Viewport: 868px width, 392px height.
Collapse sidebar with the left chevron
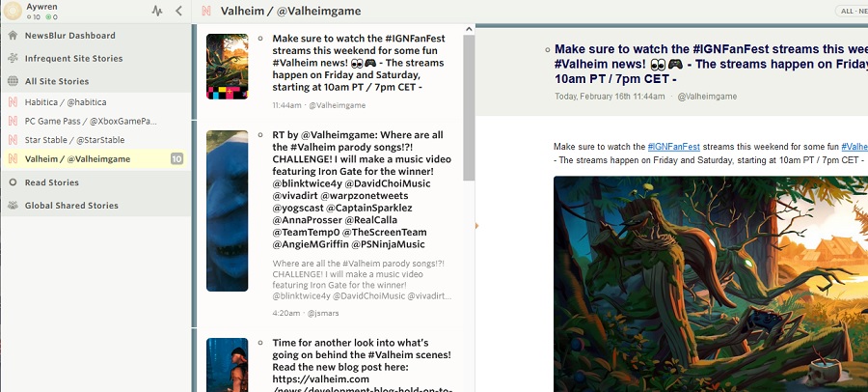(x=178, y=11)
